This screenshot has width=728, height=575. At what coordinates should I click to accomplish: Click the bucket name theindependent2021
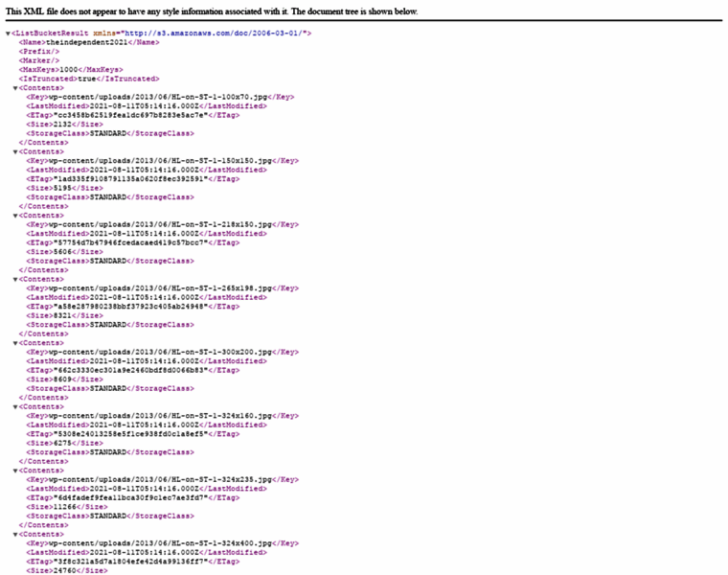(86, 42)
